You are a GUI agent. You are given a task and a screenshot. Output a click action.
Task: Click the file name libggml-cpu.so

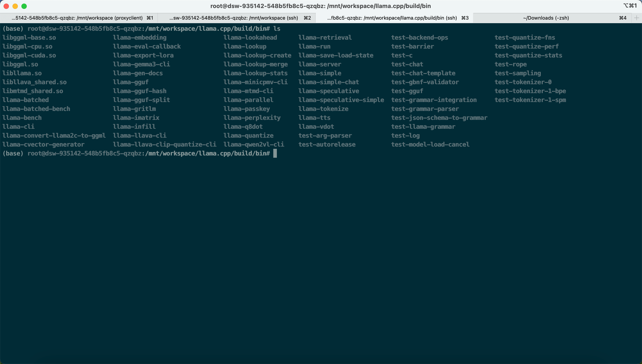point(27,47)
